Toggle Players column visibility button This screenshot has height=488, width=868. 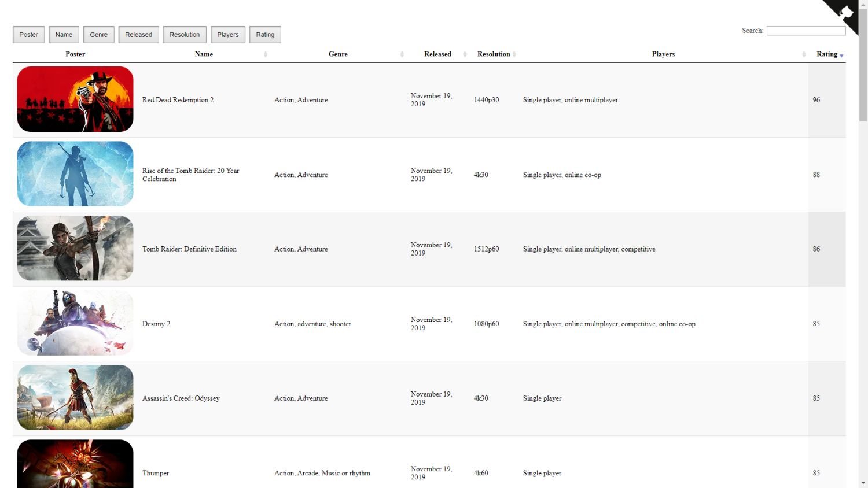point(228,35)
